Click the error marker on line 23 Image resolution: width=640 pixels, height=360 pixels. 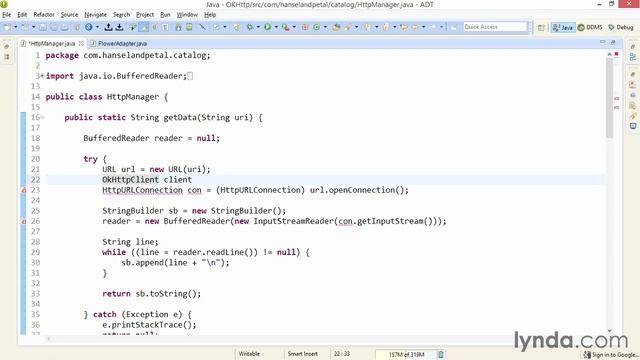click(x=24, y=190)
